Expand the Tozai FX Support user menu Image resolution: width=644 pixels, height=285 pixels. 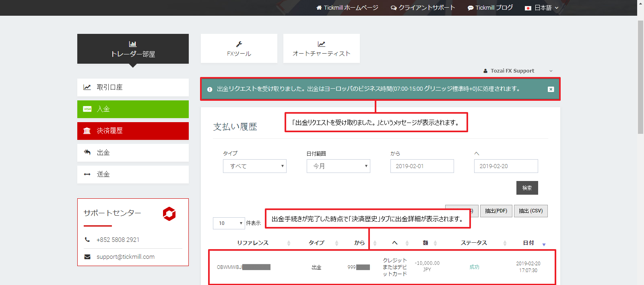click(x=518, y=71)
